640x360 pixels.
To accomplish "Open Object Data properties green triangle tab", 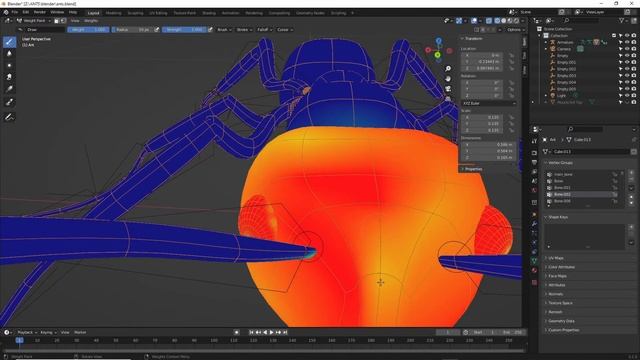I will pos(534,261).
